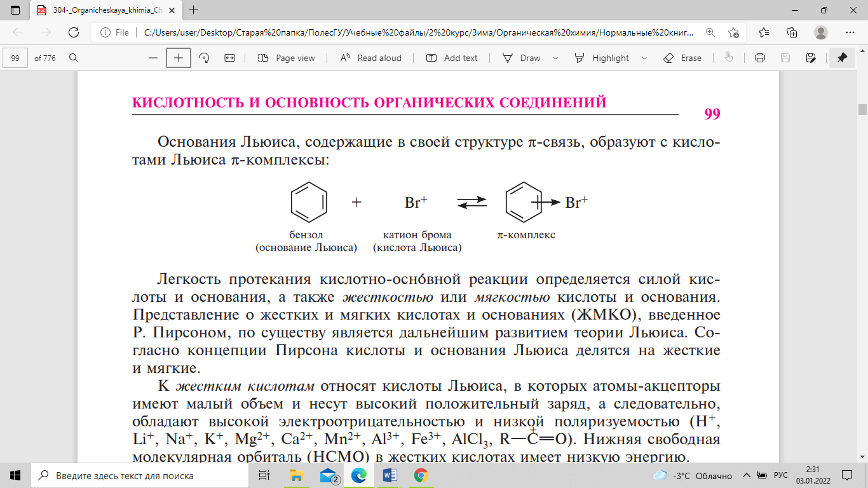Open zoom magnifier in address bar
This screenshot has width=868, height=488.
pos(710,32)
